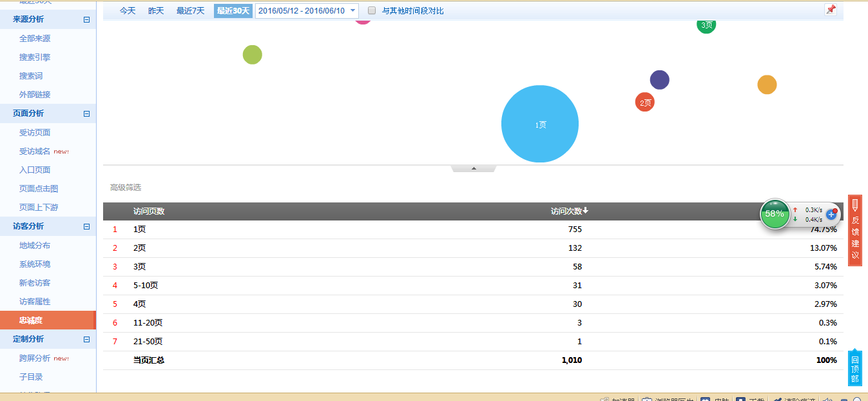
Task: Enable 与其他时间段对比 comparison checkbox
Action: 372,10
